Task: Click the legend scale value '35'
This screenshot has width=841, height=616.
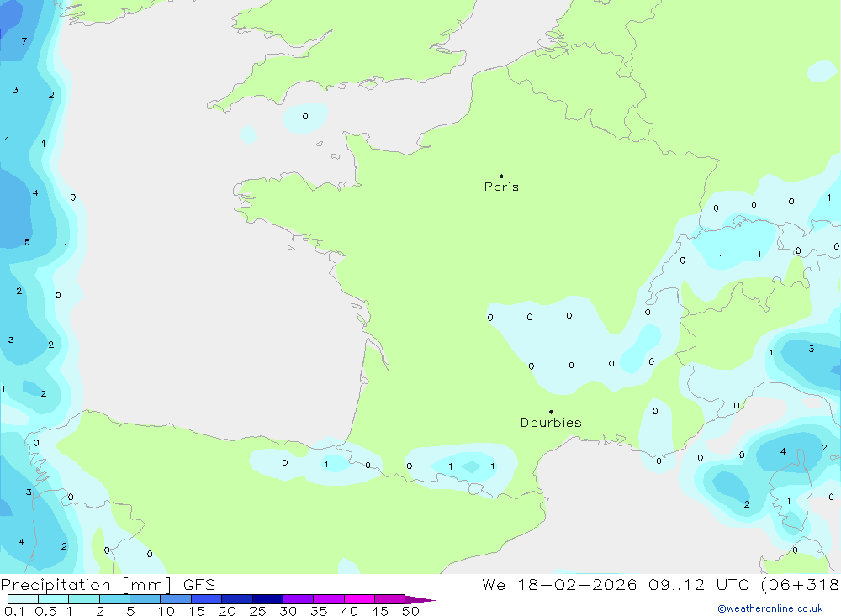Action: click(319, 611)
